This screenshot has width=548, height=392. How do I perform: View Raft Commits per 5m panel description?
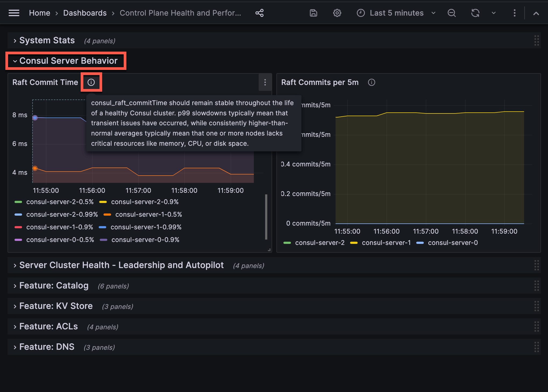(371, 82)
